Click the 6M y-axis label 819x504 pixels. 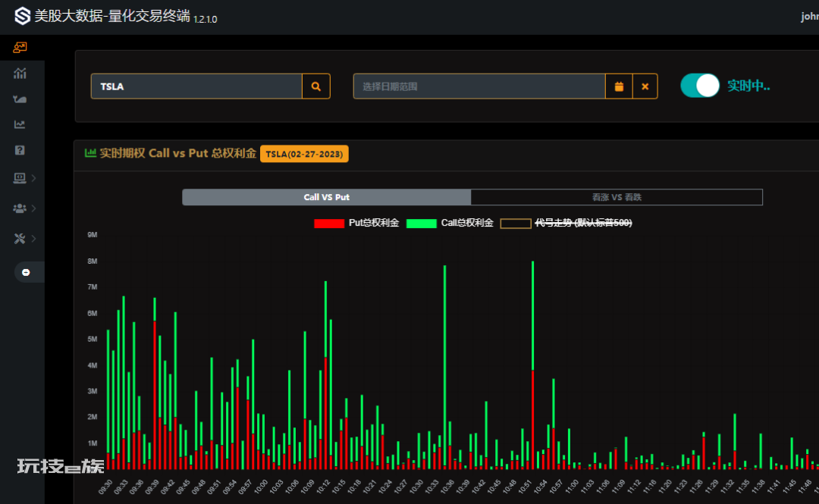93,313
